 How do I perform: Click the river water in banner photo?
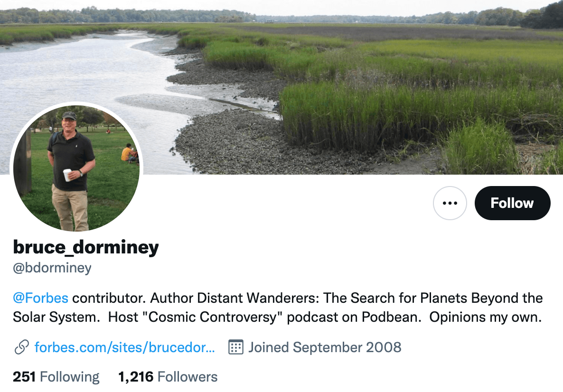(x=71, y=81)
